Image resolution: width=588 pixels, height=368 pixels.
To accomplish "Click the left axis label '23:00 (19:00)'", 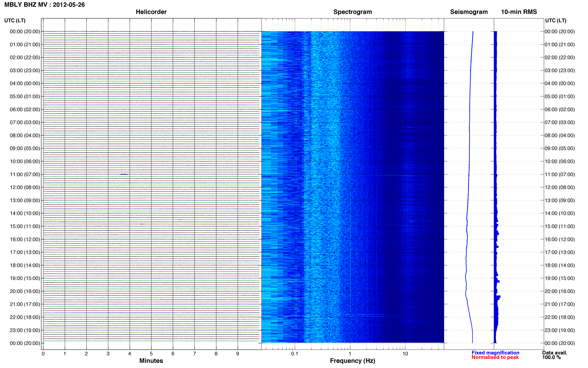I will click(25, 330).
